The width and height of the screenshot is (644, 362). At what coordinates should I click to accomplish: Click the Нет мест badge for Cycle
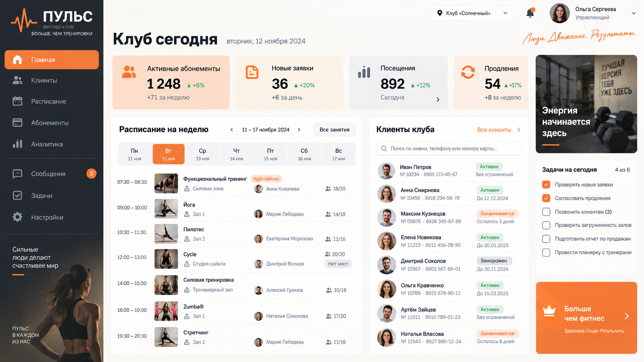(x=338, y=264)
